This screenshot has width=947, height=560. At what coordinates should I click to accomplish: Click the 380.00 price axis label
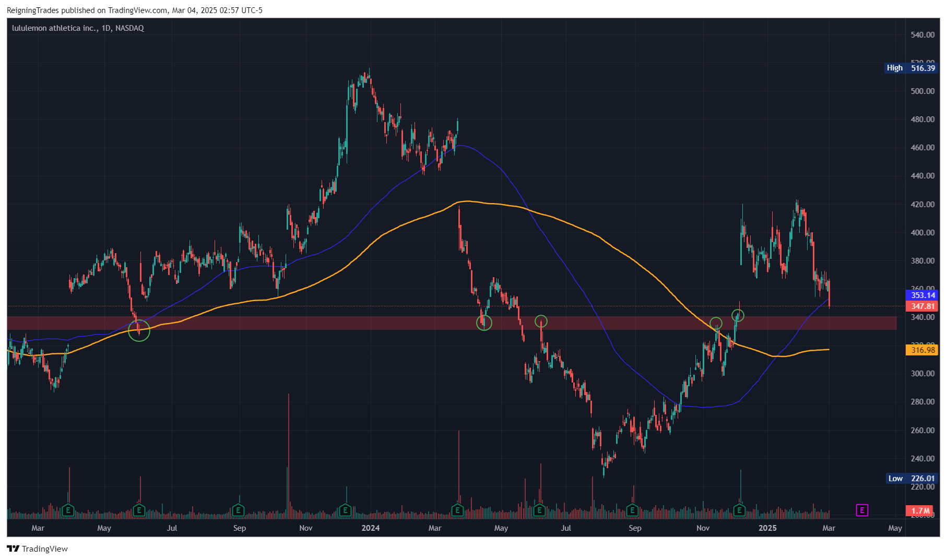pyautogui.click(x=922, y=261)
